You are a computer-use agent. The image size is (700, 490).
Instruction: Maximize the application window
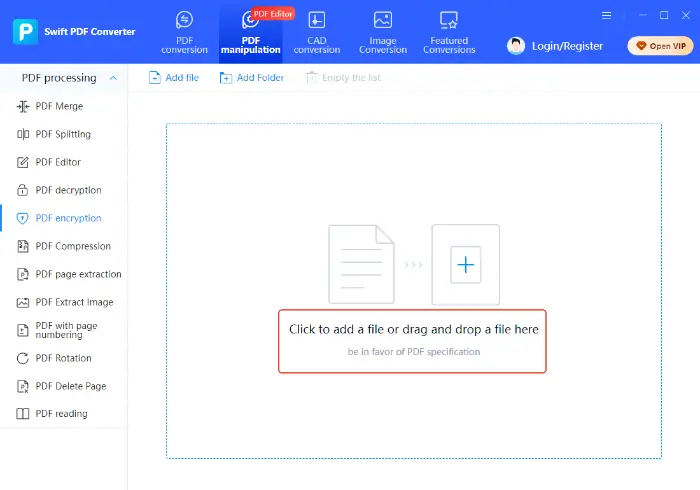tap(664, 15)
